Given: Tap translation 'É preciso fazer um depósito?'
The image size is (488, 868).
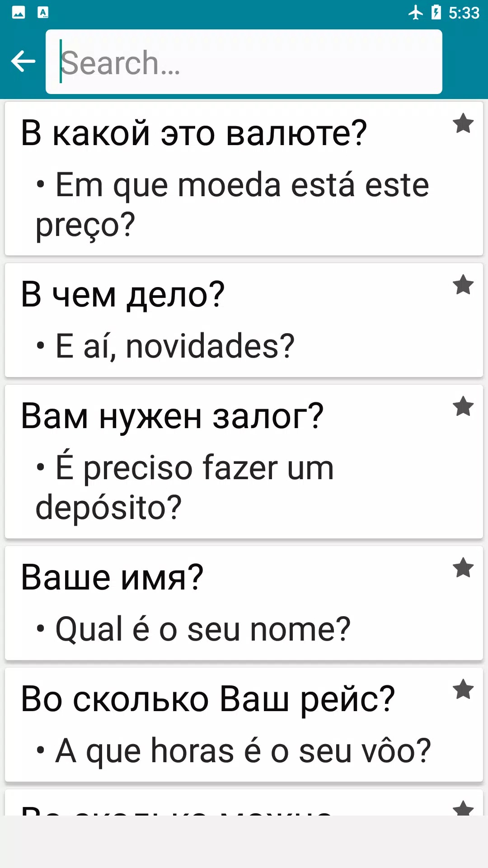Looking at the screenshot, I should 185,487.
